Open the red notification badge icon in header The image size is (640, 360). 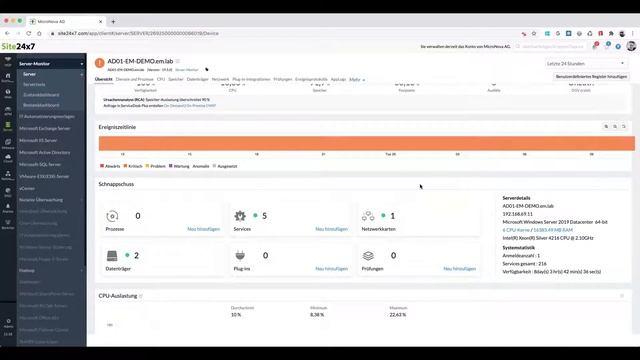596,46
